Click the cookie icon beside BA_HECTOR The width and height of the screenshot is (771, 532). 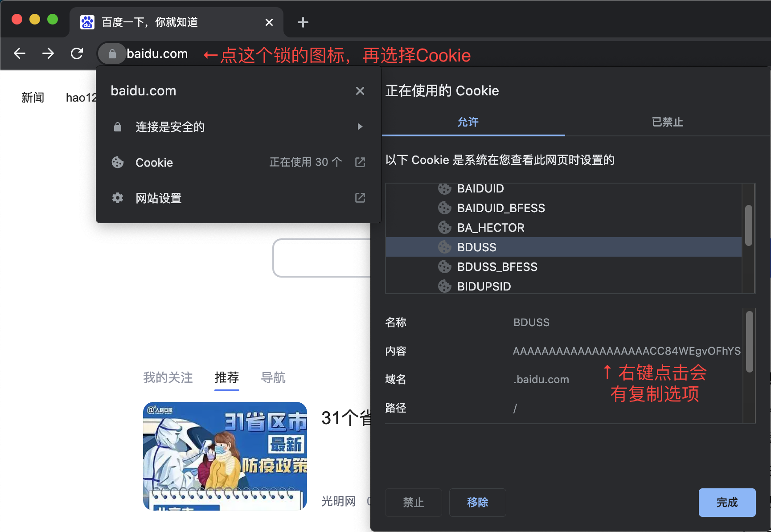tap(444, 227)
